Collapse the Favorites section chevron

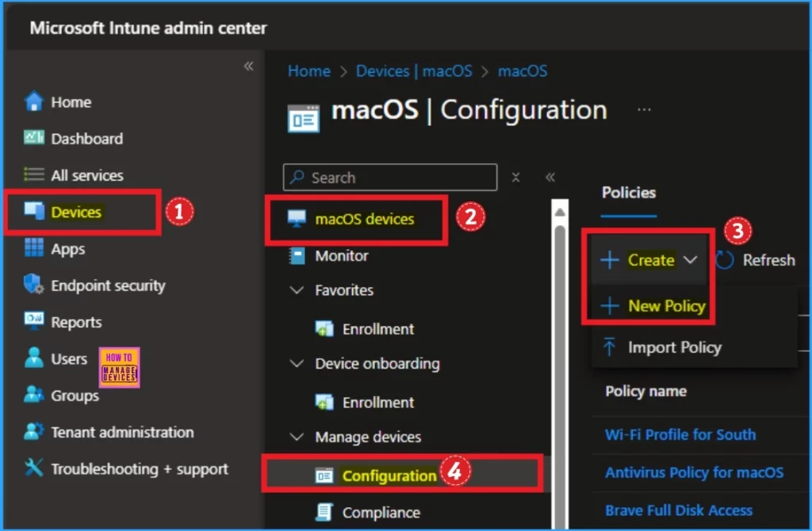coord(297,290)
